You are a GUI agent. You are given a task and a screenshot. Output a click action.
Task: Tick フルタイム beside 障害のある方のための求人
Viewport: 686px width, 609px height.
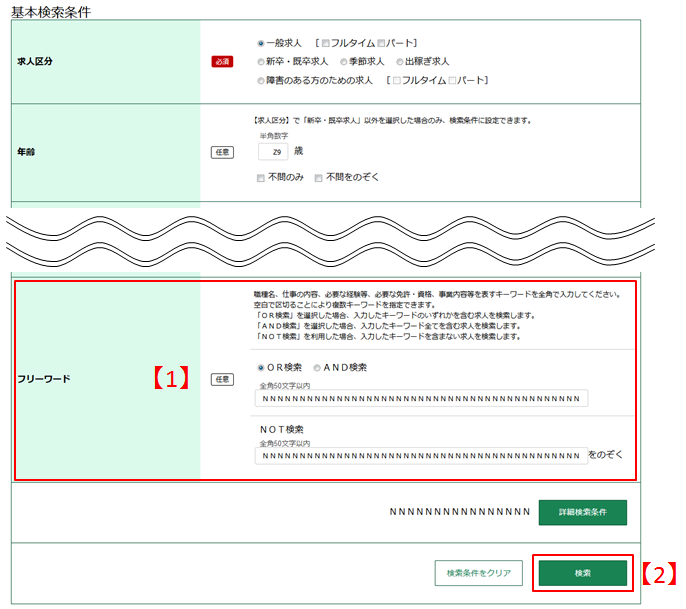click(398, 80)
